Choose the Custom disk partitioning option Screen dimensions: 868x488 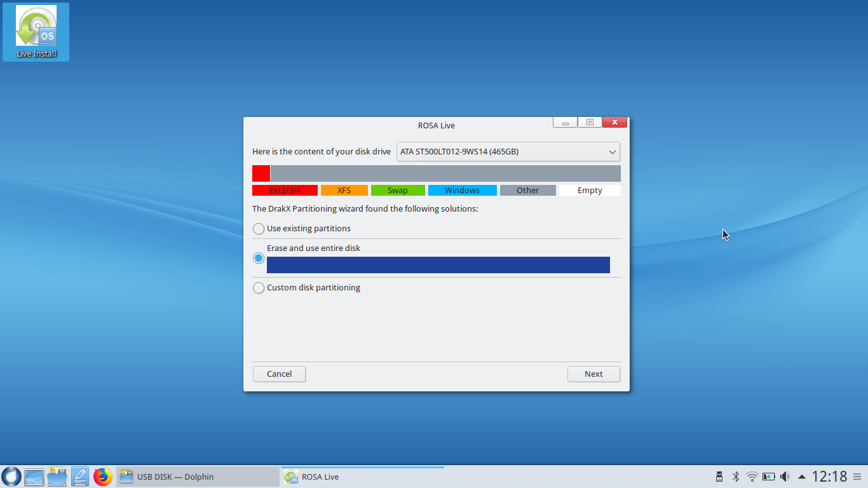307,288
